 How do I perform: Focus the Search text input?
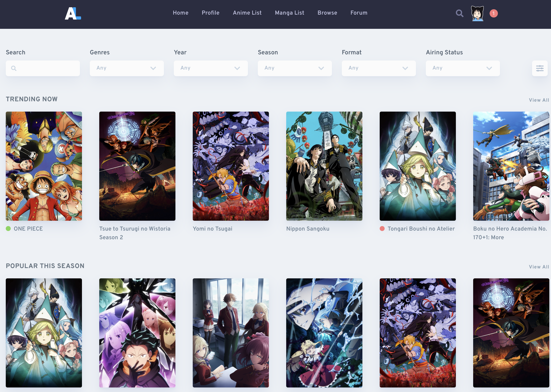tap(43, 68)
